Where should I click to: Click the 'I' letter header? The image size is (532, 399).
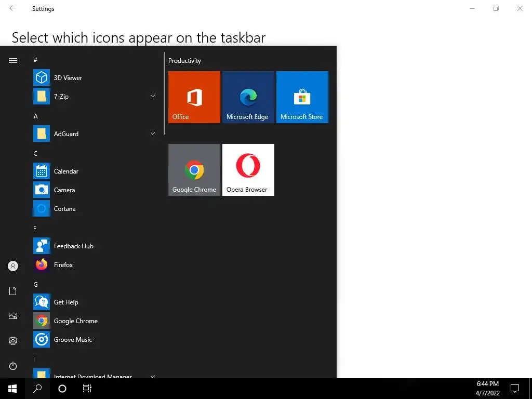point(34,359)
